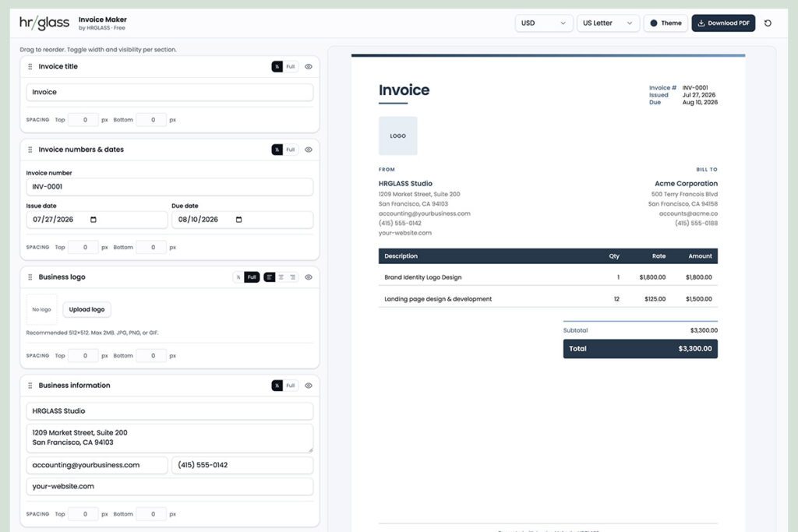The height and width of the screenshot is (532, 798).
Task: Open the Issue date calendar picker
Action: [x=94, y=220]
